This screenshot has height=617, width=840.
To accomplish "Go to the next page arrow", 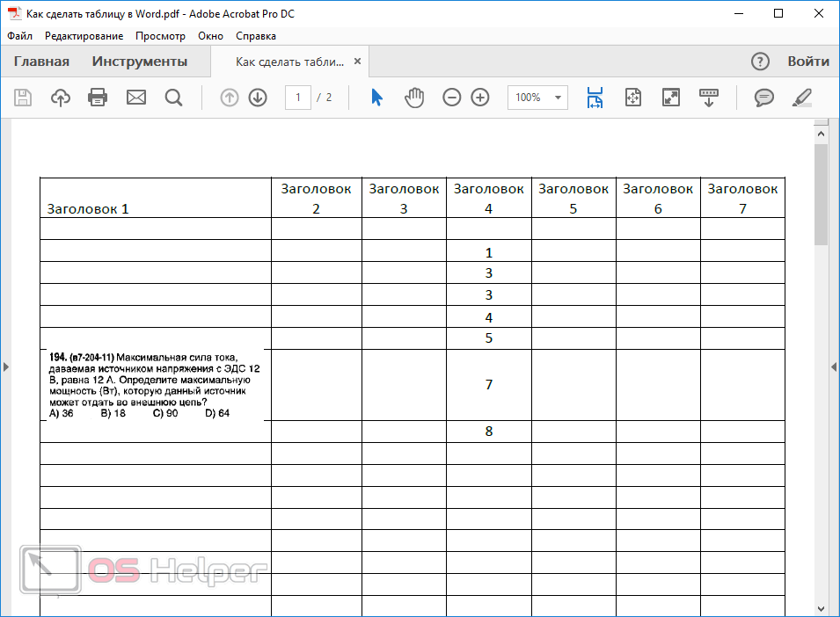I will click(x=258, y=98).
